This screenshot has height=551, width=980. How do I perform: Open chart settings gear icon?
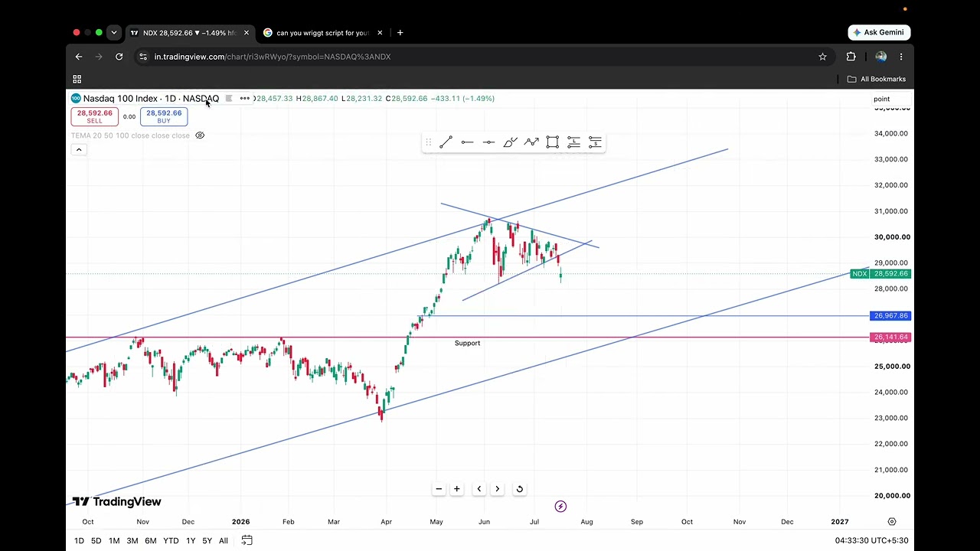pos(892,522)
